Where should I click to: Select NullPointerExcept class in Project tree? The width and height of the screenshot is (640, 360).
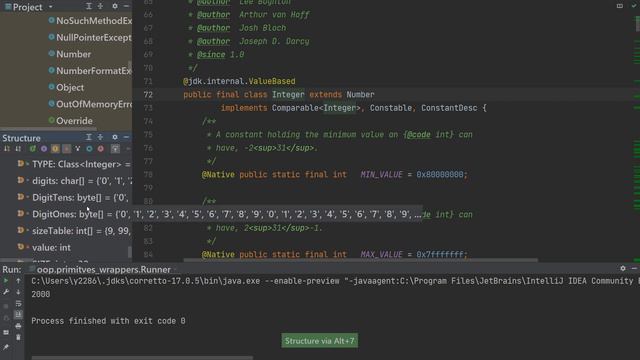coord(90,37)
